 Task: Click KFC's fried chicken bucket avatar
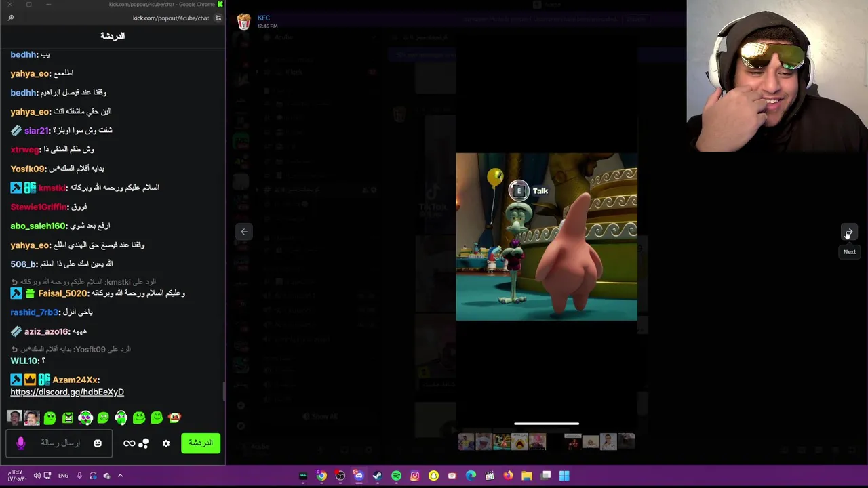coord(243,22)
